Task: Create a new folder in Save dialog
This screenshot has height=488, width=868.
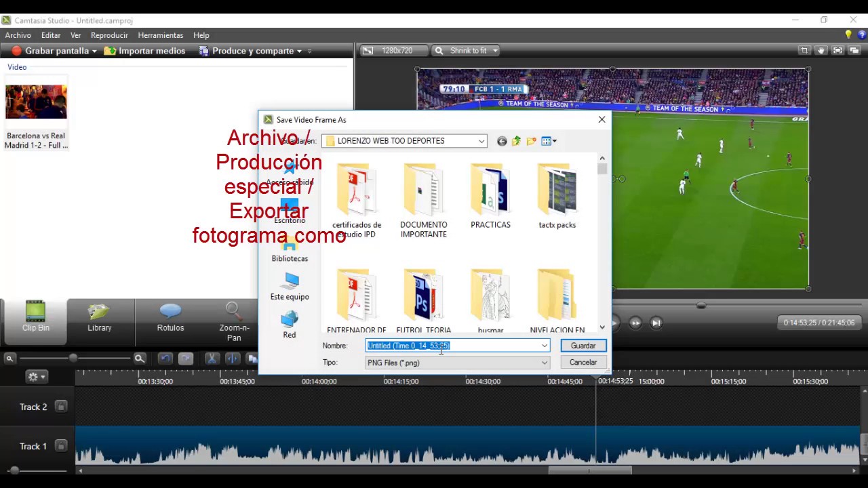Action: (x=531, y=141)
